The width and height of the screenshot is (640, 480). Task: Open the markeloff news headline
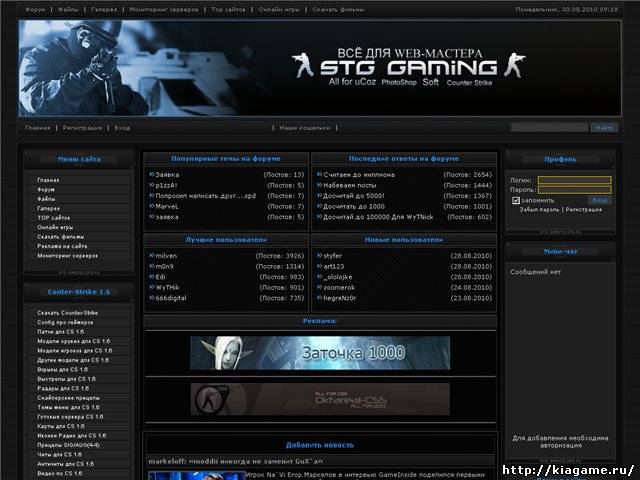pos(236,461)
